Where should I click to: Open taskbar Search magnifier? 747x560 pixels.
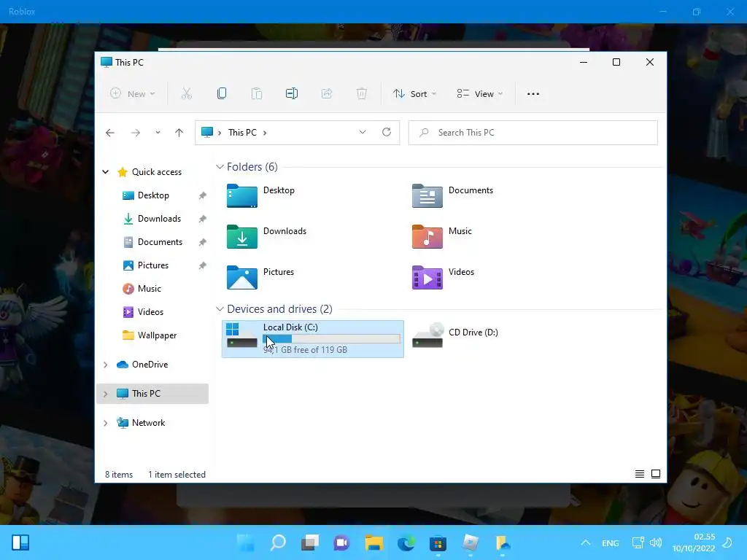[x=278, y=542]
